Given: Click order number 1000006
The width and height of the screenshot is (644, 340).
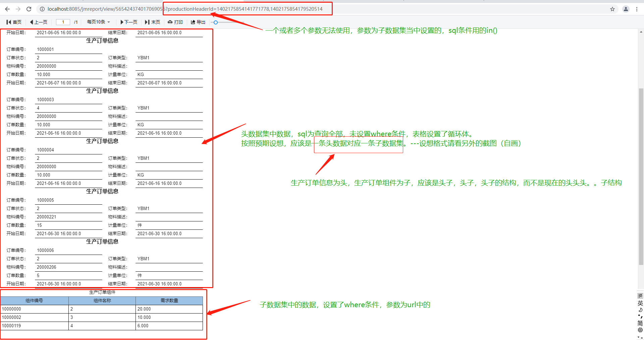Looking at the screenshot, I should tap(45, 250).
